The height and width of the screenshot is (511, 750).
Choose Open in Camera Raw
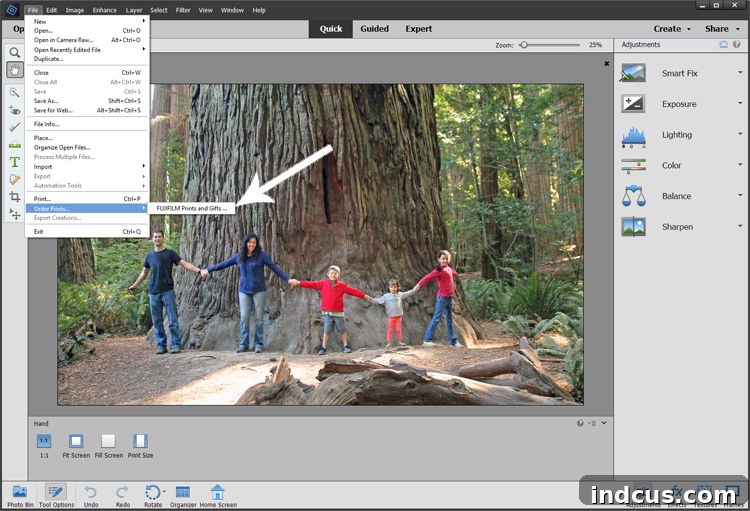[x=87, y=40]
